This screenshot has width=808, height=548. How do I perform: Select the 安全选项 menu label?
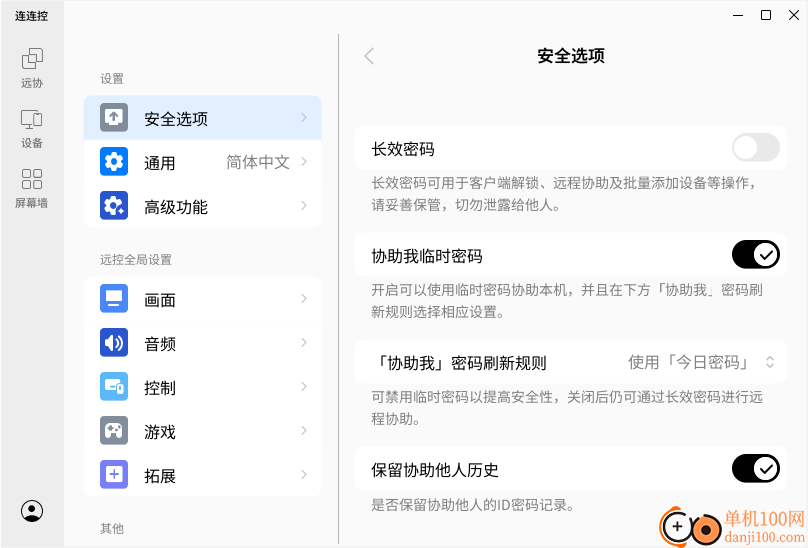click(176, 119)
